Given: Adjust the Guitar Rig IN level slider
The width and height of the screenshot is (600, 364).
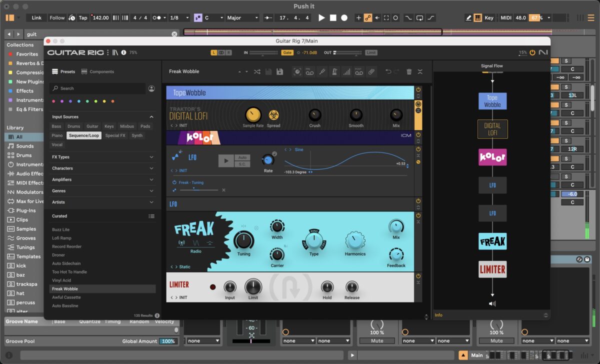Looking at the screenshot, I should (x=263, y=52).
